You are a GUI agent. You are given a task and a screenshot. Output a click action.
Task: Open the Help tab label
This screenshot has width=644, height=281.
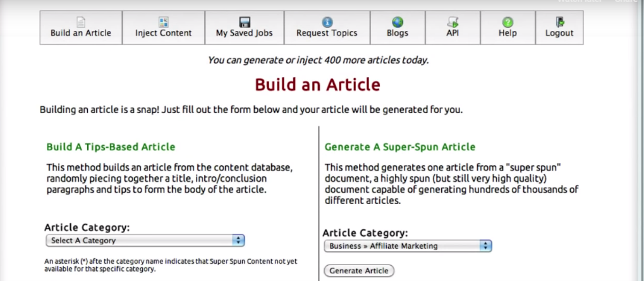coord(507,33)
